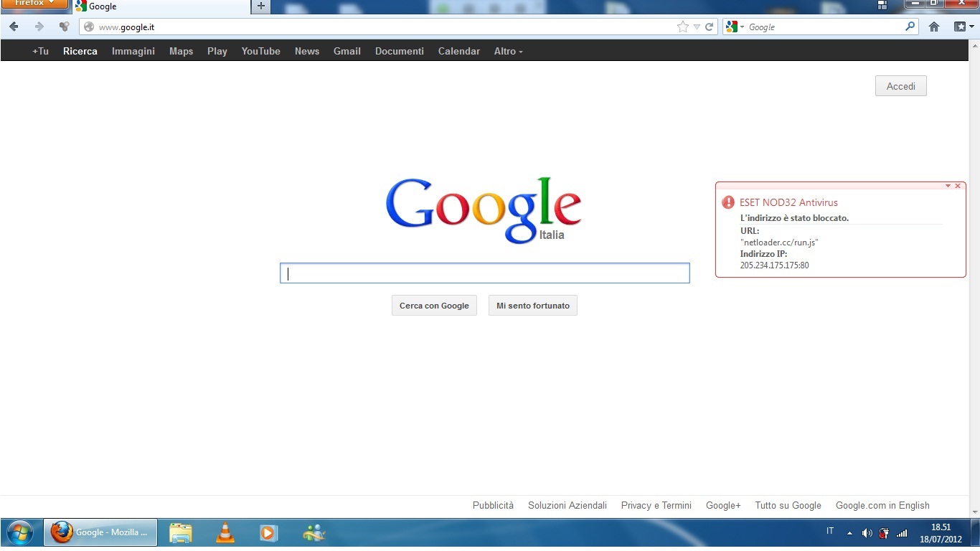Screen dimensions: 980x551
Task: Reload the page with refresh icon
Action: pos(709,27)
